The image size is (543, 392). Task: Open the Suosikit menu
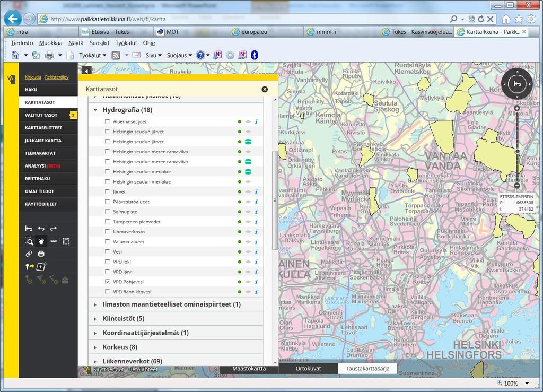coord(99,43)
